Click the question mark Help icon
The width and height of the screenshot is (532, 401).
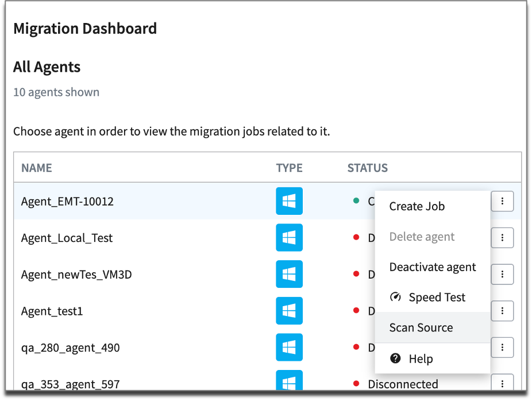tap(395, 358)
